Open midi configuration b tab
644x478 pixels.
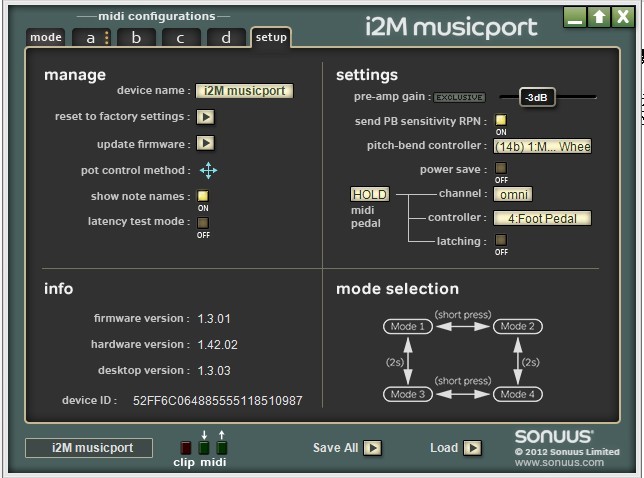tap(136, 38)
